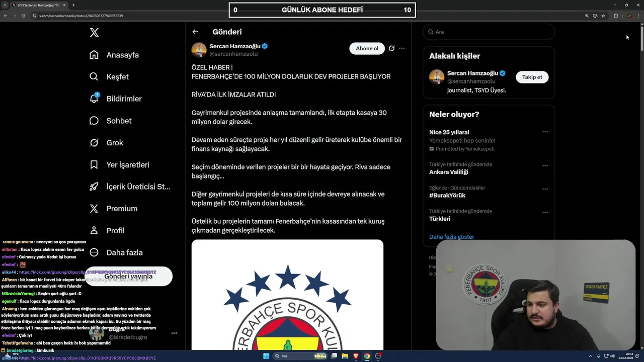Open options for Nice 25 yıllara trend
Screen dimensions: 644x362
pos(545,132)
